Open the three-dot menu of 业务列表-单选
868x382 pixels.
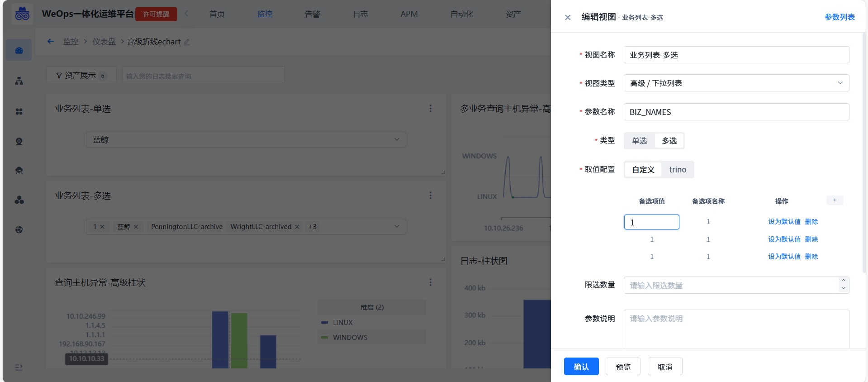coord(430,109)
